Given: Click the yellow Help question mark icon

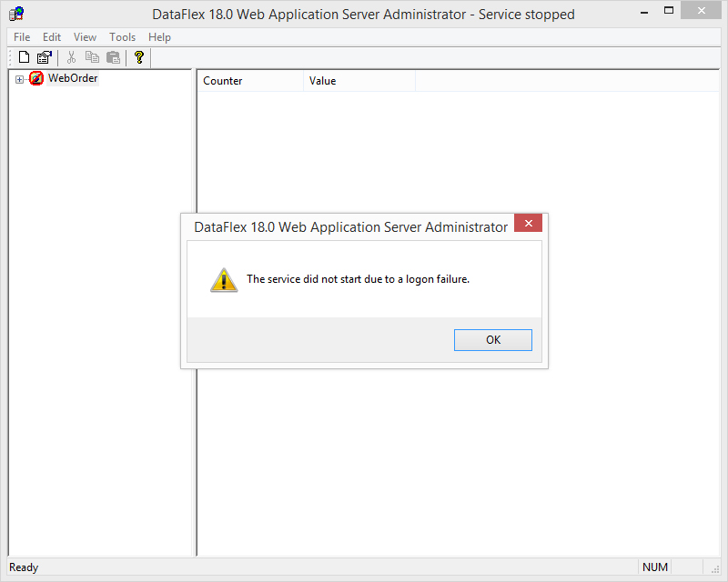Looking at the screenshot, I should click(138, 57).
